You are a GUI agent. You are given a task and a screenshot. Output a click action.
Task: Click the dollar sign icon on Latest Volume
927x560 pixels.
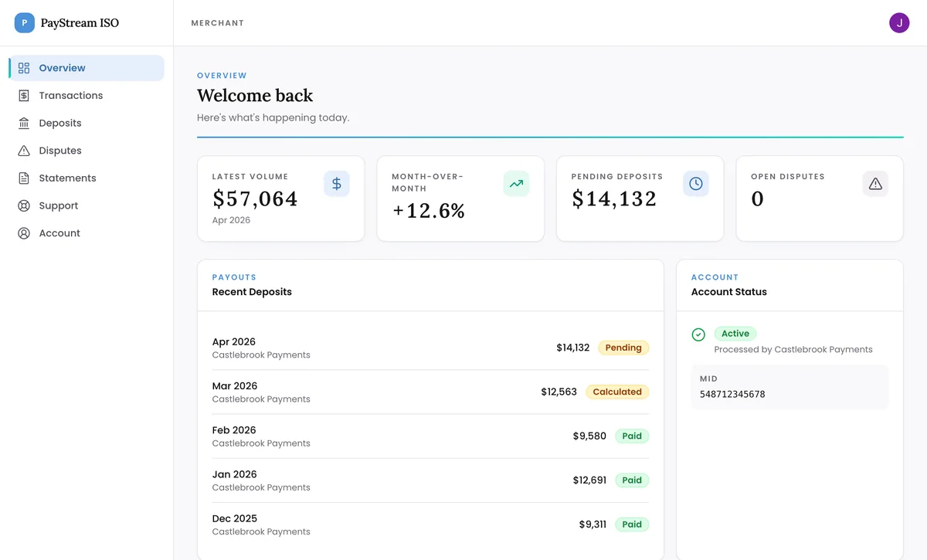[337, 184]
